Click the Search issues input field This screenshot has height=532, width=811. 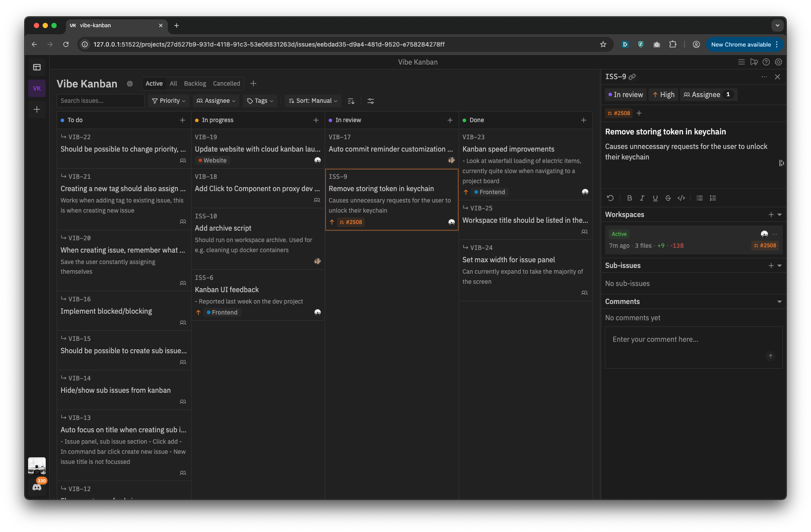pos(100,101)
